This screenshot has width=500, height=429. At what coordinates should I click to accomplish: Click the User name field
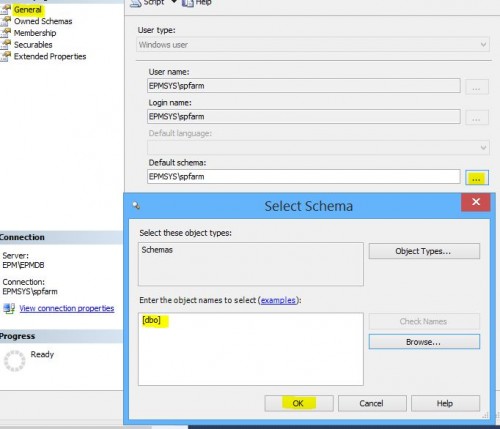pos(304,86)
